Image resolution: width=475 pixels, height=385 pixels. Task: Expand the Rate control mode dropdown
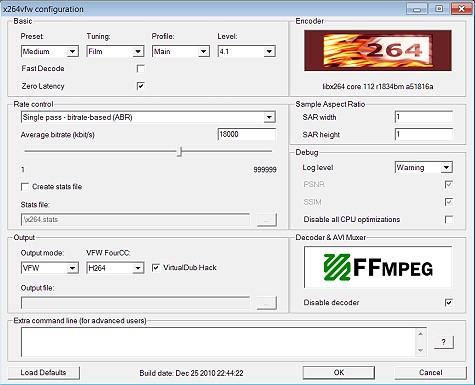click(x=148, y=117)
